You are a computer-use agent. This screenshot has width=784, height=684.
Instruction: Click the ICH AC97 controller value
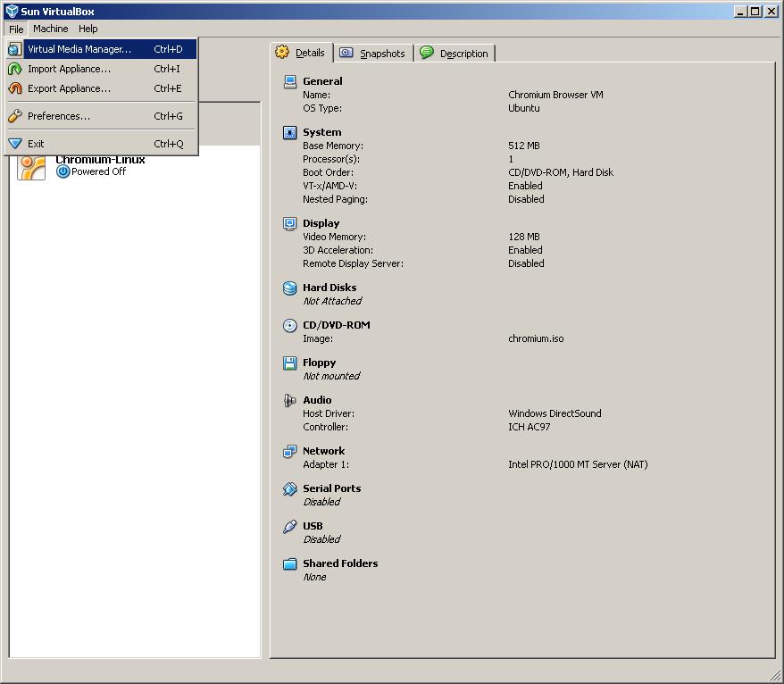pyautogui.click(x=529, y=427)
